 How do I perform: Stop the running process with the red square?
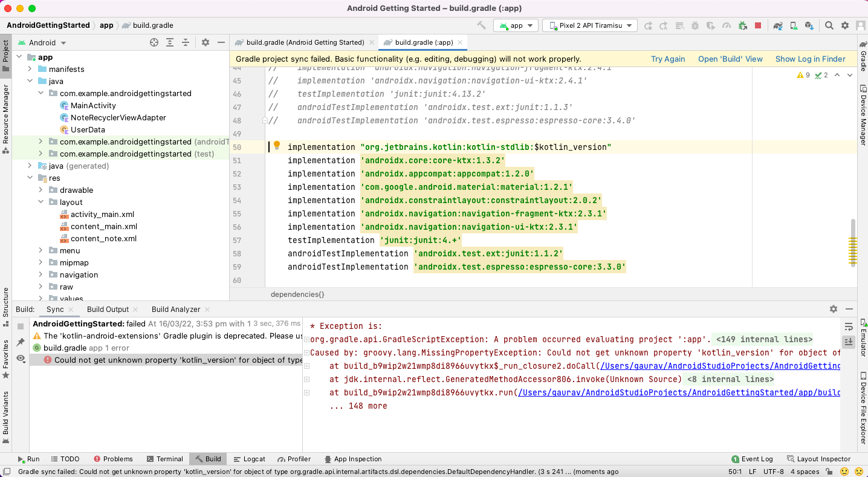coord(758,25)
